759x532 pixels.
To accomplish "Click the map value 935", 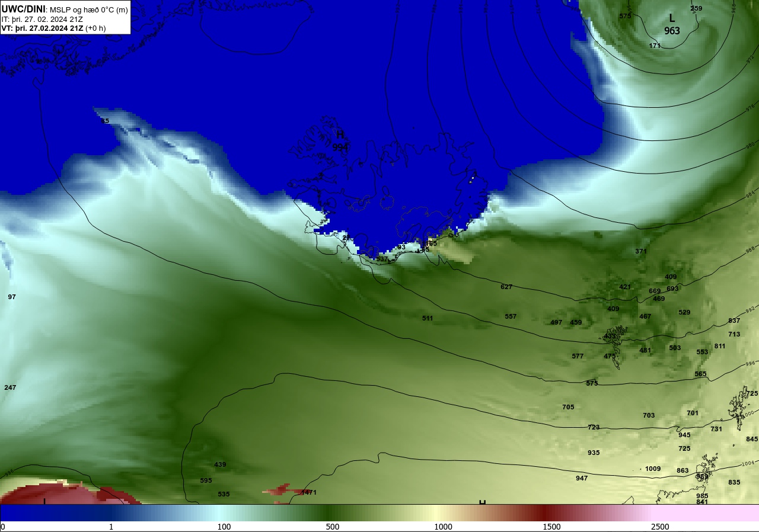I will [x=594, y=453].
